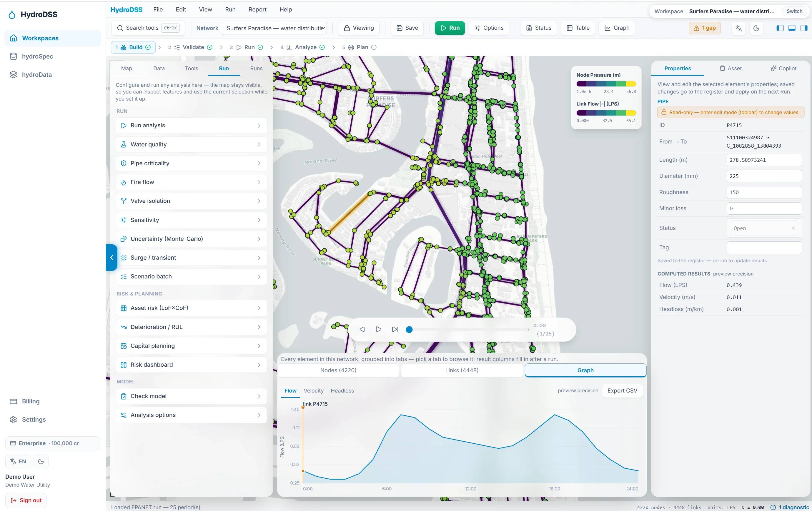Switch chart to Headloss
The width and height of the screenshot is (812, 511).
(x=342, y=391)
